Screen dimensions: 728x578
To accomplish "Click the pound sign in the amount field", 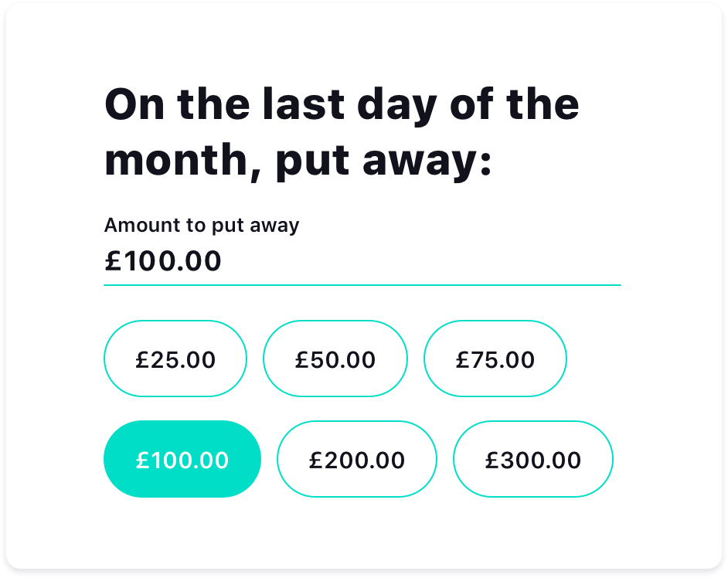I will (x=113, y=261).
